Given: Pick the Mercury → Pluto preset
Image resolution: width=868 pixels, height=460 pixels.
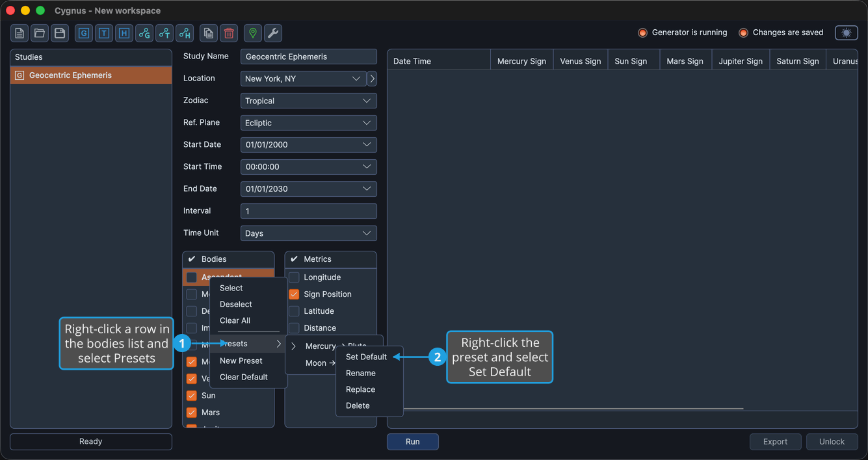Looking at the screenshot, I should pyautogui.click(x=334, y=346).
